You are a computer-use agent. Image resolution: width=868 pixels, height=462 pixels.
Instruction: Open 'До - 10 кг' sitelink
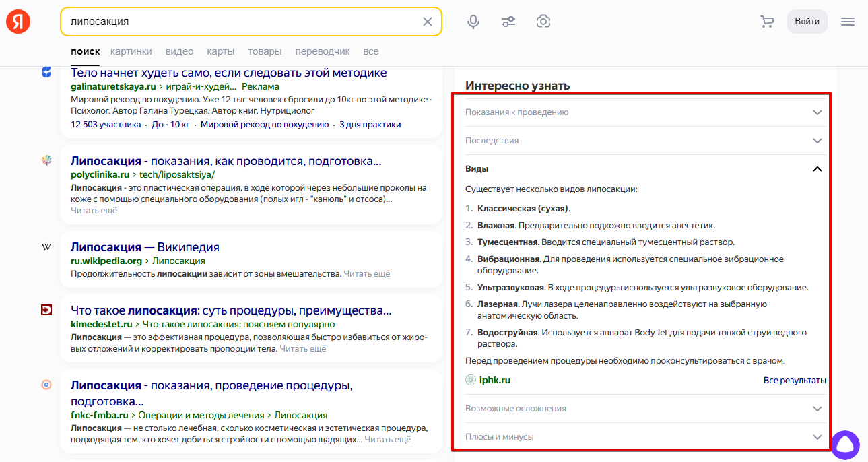tap(171, 125)
